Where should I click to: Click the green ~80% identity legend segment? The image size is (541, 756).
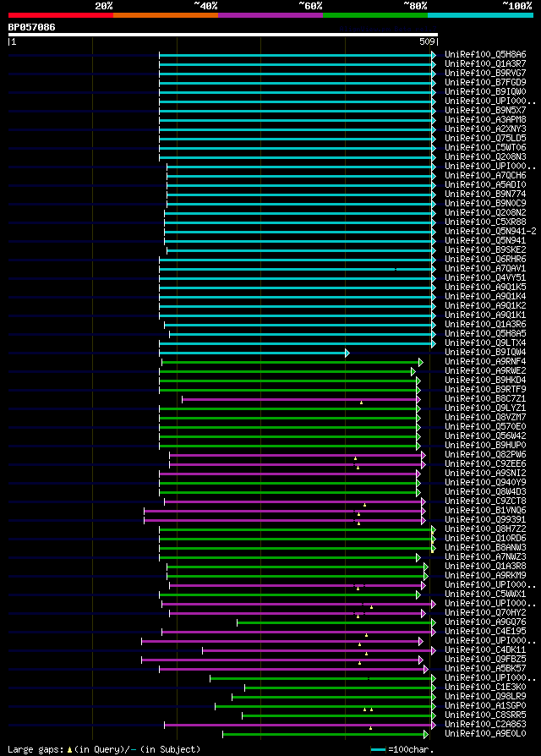pos(375,15)
